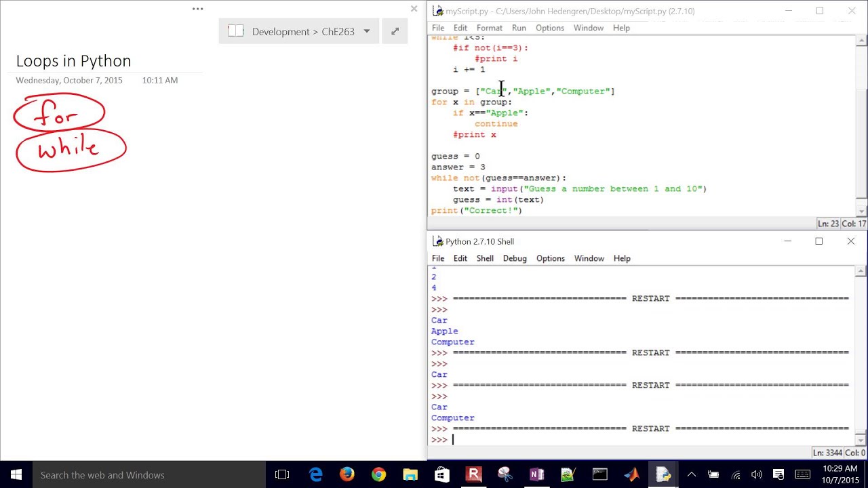
Task: Open File menu in myScript.py editor
Action: (x=438, y=28)
